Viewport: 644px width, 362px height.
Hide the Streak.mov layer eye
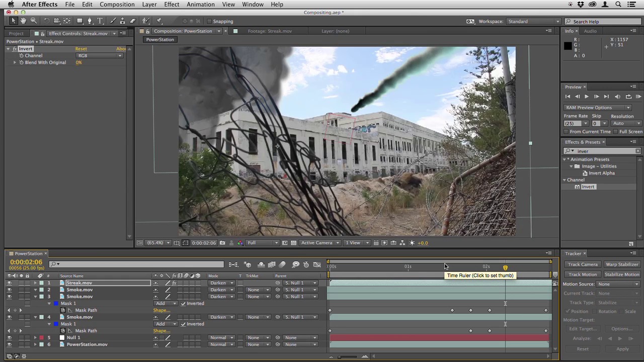click(x=9, y=283)
